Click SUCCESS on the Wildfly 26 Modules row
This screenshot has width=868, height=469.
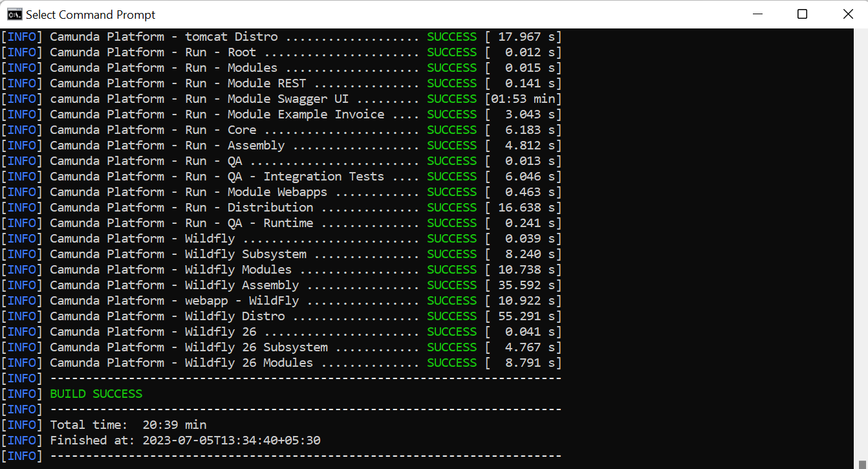click(451, 363)
